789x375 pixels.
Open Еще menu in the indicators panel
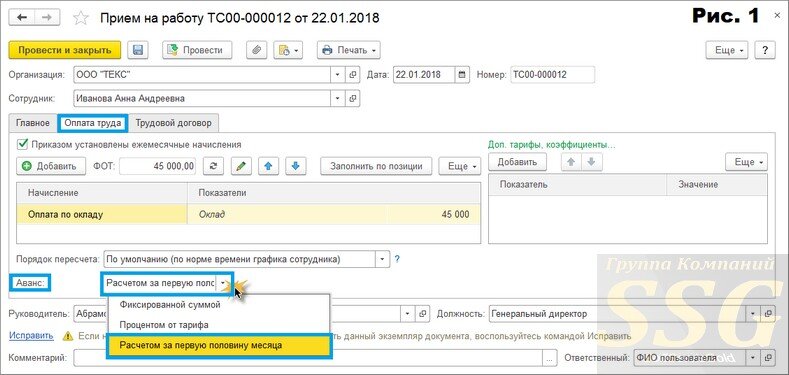click(747, 162)
